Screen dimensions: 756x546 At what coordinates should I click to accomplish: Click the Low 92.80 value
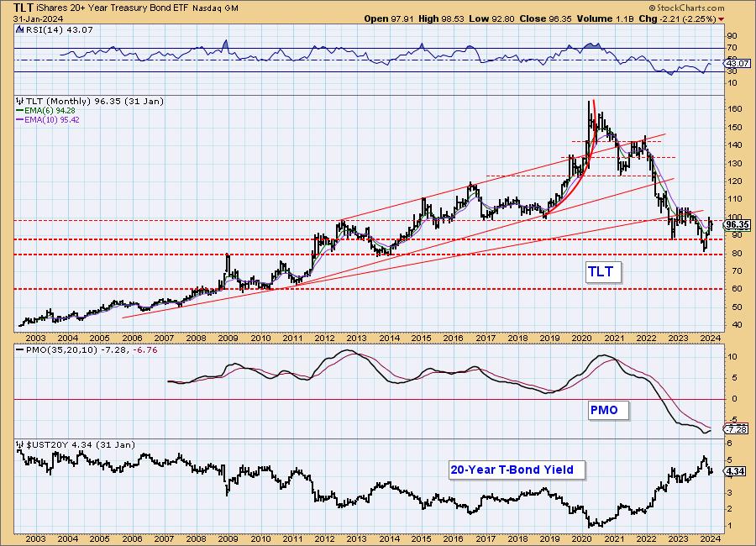491,18
